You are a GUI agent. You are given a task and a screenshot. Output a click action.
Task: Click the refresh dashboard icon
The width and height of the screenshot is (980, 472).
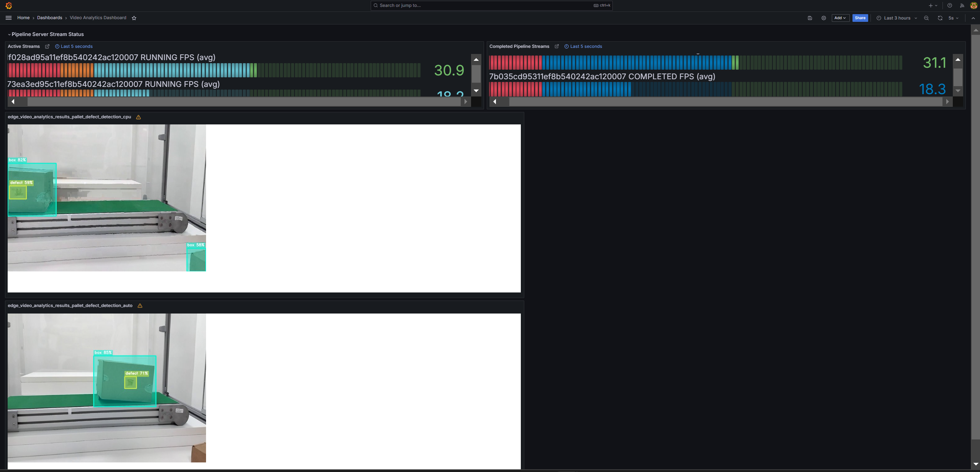(x=940, y=18)
